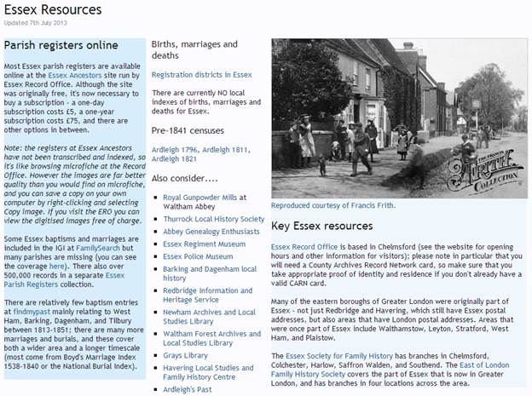Click the 'Births, marriages and deaths' heading
Viewport: 532px width, 396px height.
[194, 50]
